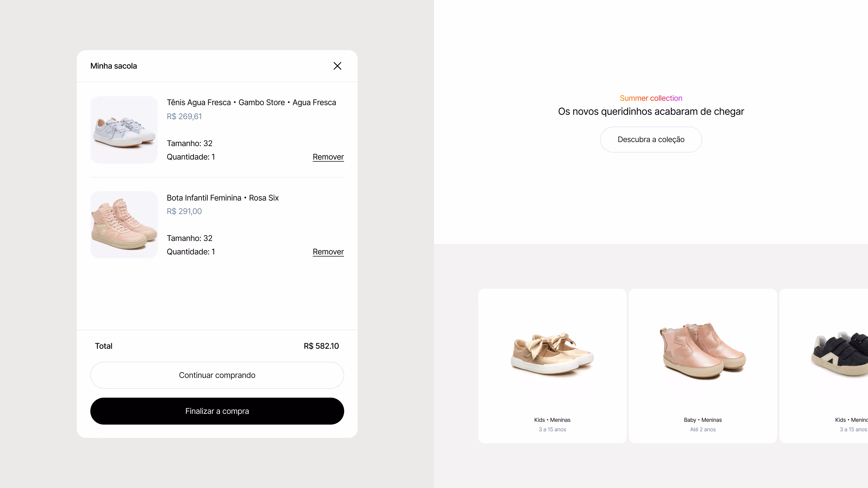The height and width of the screenshot is (488, 868).
Task: Select the navy velcro sneaker product card
Action: pyautogui.click(x=824, y=366)
